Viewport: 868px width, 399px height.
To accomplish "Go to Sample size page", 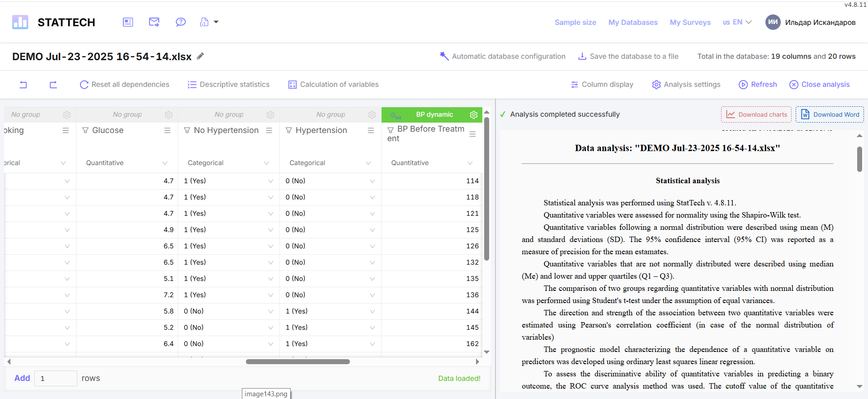I will coord(575,22).
